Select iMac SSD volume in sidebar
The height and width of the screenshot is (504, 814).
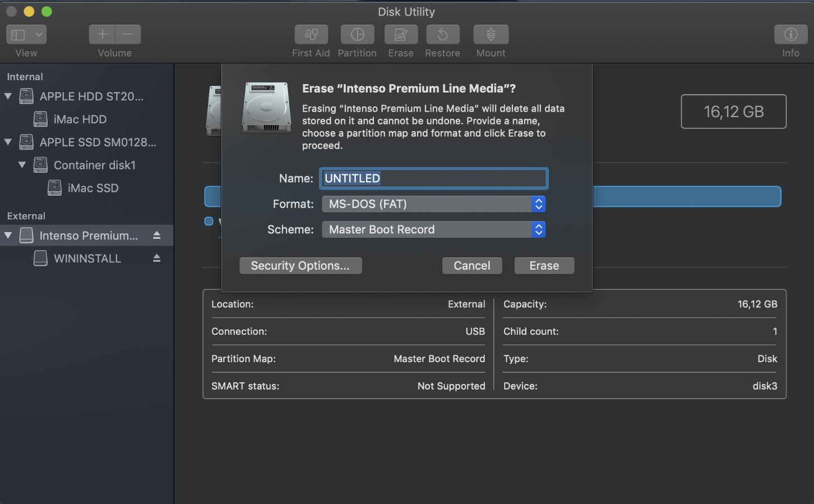tap(92, 188)
